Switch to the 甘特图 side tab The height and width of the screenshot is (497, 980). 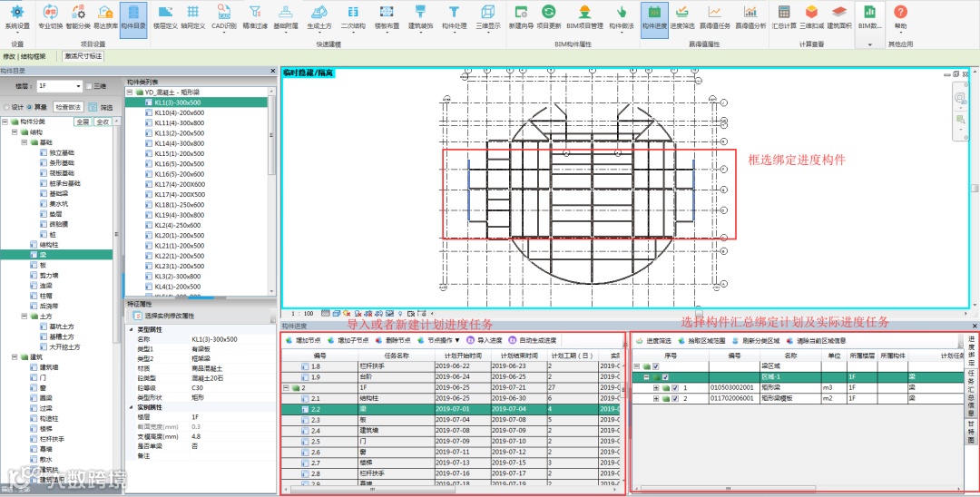(971, 433)
